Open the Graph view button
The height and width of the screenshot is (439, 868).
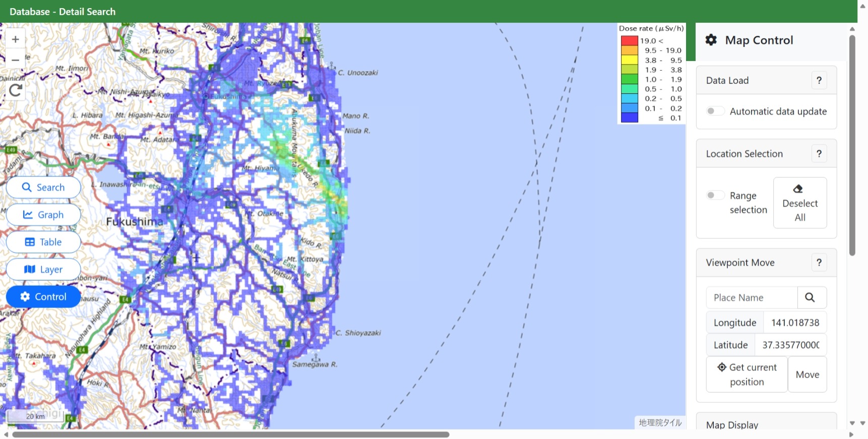coord(43,215)
